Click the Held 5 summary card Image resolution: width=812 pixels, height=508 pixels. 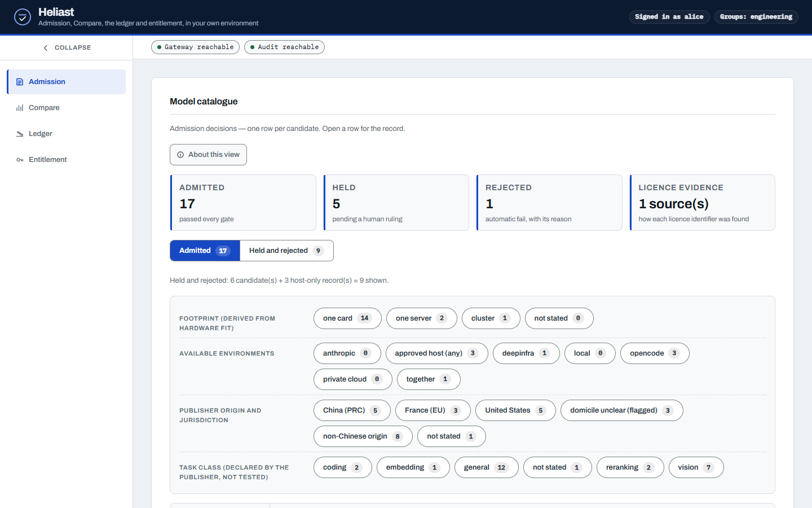(x=396, y=203)
